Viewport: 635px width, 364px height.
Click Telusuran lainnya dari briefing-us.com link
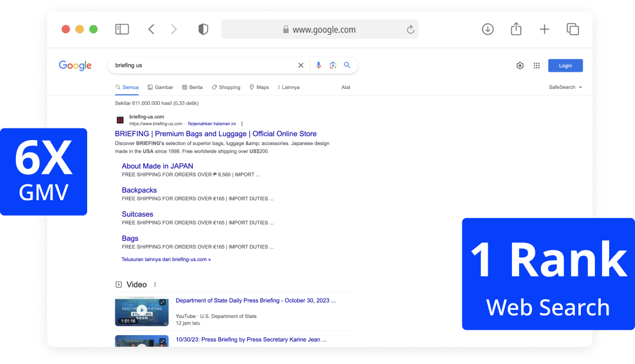(x=166, y=260)
